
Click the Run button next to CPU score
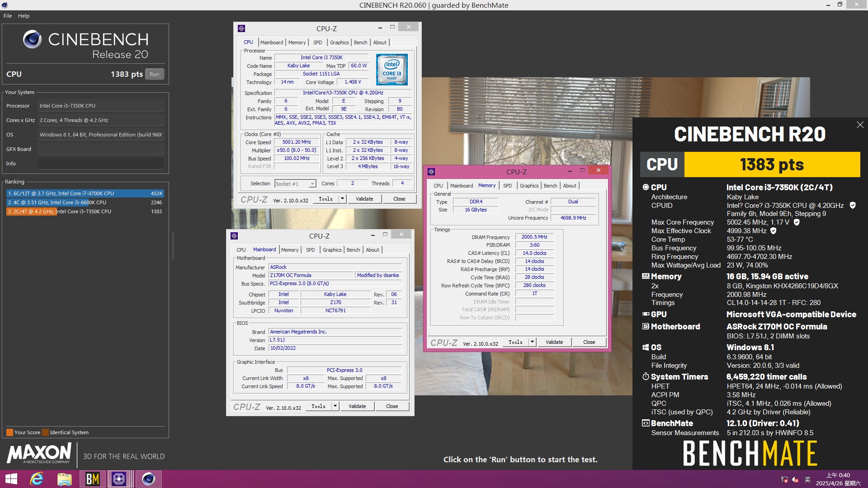(x=154, y=74)
